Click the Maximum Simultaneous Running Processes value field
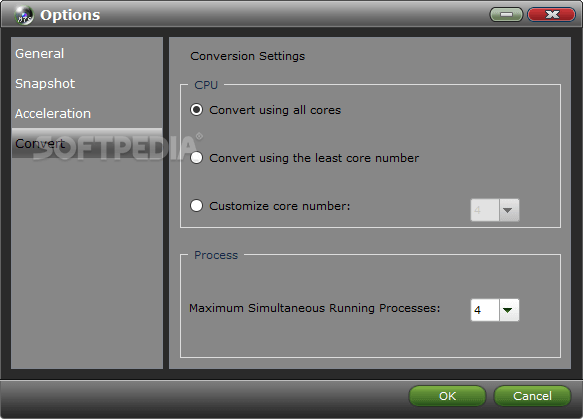The height and width of the screenshot is (419, 583). coord(485,310)
